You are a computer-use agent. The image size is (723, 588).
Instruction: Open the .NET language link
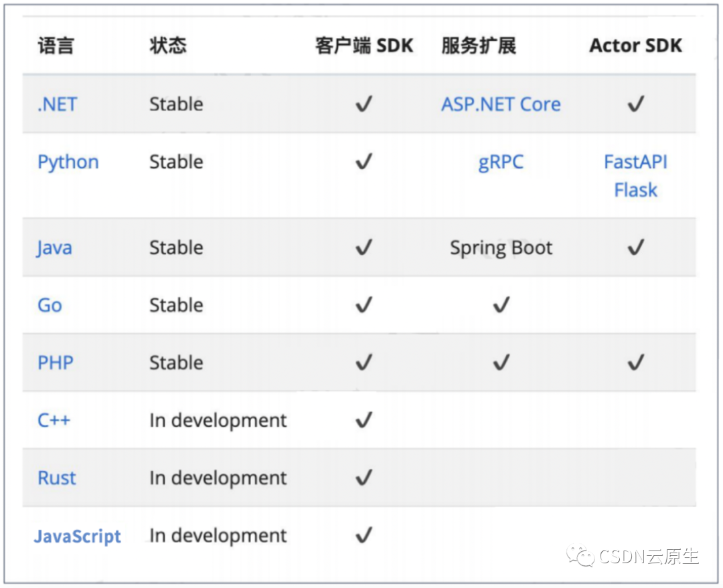pyautogui.click(x=57, y=104)
